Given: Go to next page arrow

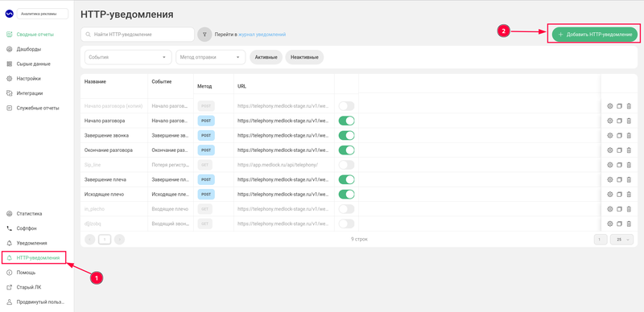Looking at the screenshot, I should [119, 240].
